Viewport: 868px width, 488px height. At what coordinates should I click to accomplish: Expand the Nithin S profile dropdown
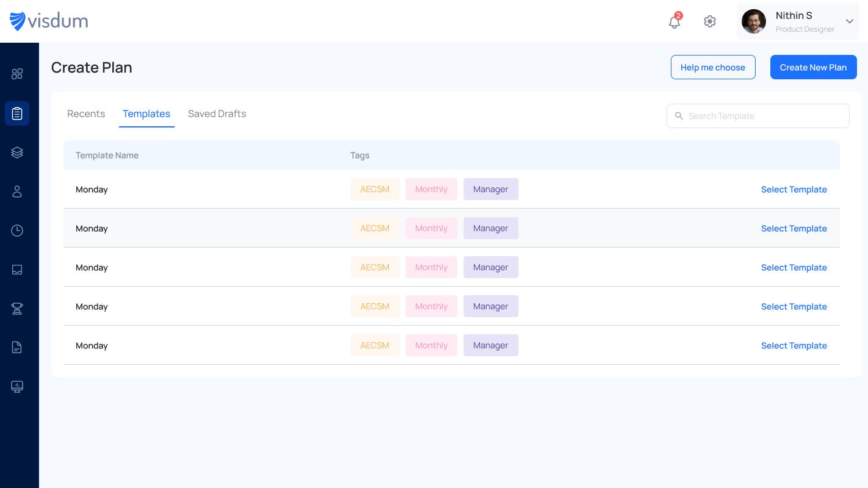pos(849,21)
